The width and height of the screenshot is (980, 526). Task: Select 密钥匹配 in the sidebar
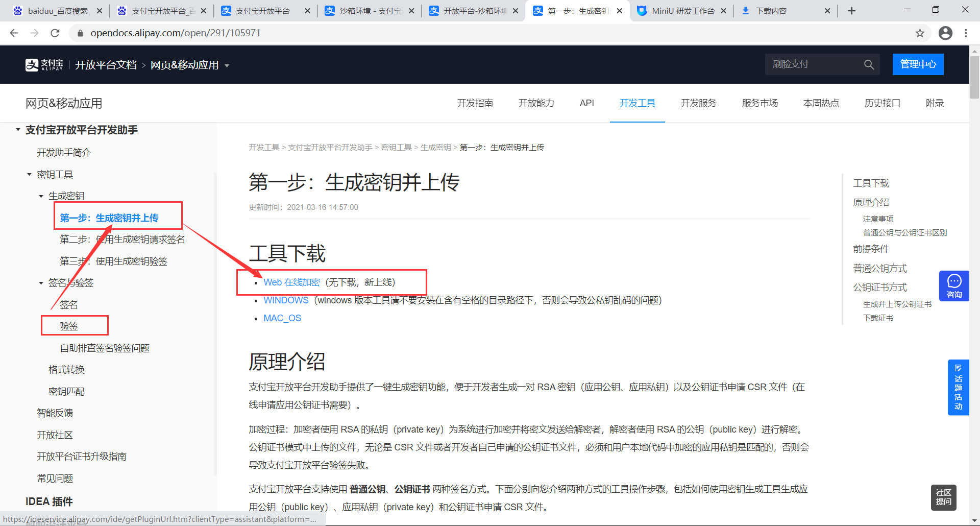tap(66, 392)
